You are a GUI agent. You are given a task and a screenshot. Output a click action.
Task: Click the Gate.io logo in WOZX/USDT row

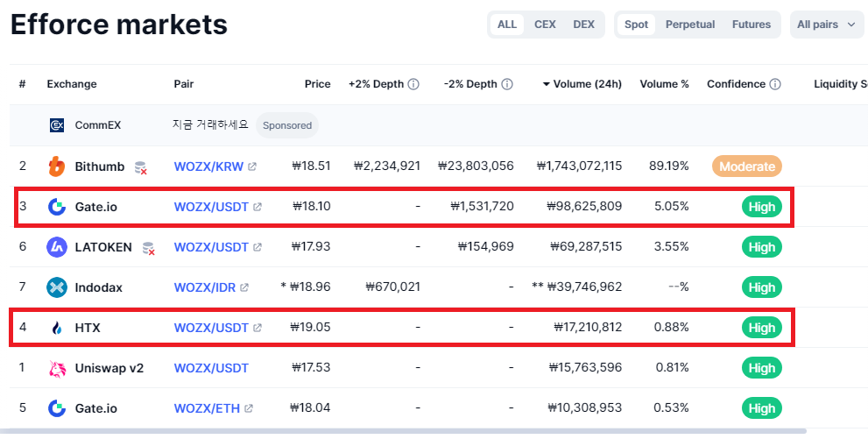56,207
